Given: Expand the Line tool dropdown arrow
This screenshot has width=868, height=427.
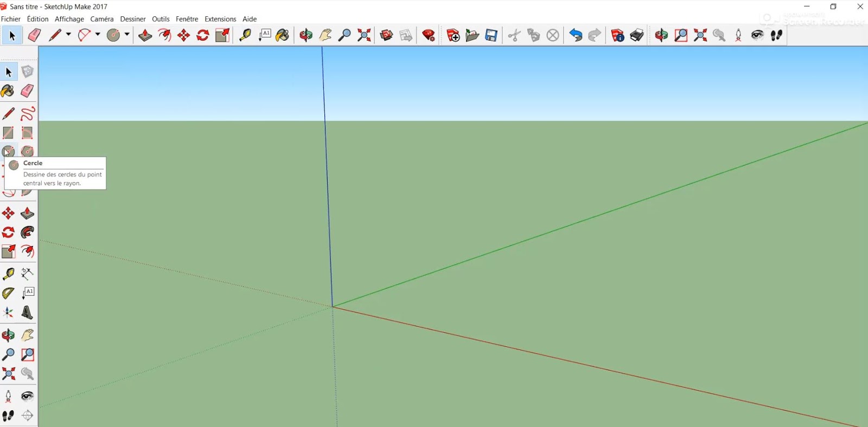Looking at the screenshot, I should (68, 35).
